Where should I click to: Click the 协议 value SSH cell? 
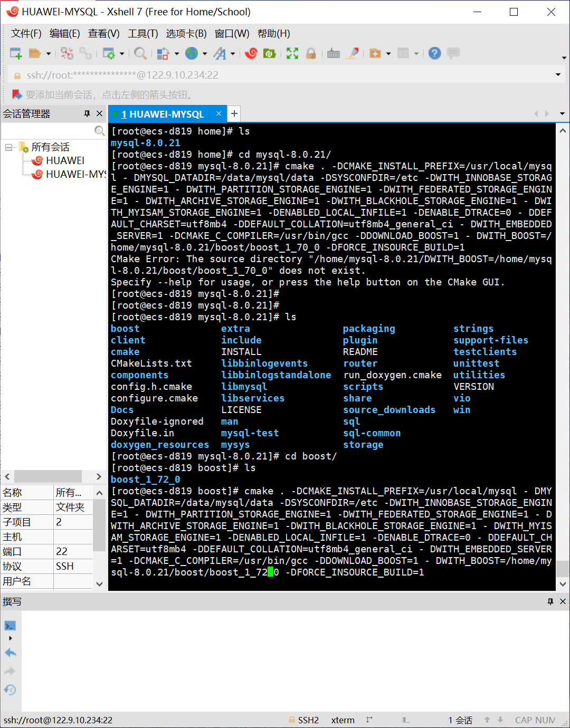[73, 566]
